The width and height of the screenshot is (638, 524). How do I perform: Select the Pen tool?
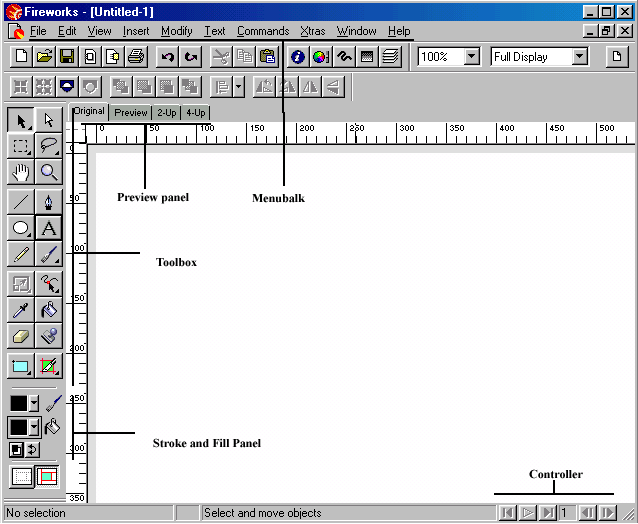click(x=48, y=201)
